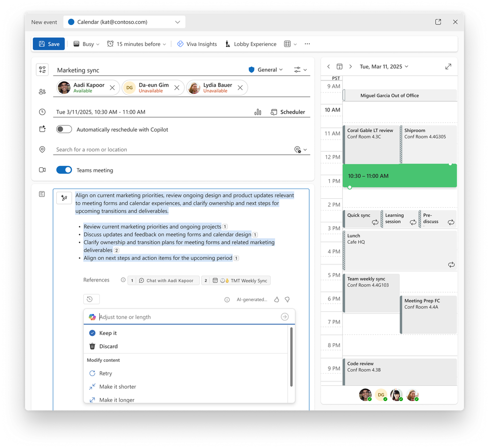This screenshot has height=448, width=489.
Task: Open reference Chat with Aadi Kapoor
Action: [x=163, y=281]
